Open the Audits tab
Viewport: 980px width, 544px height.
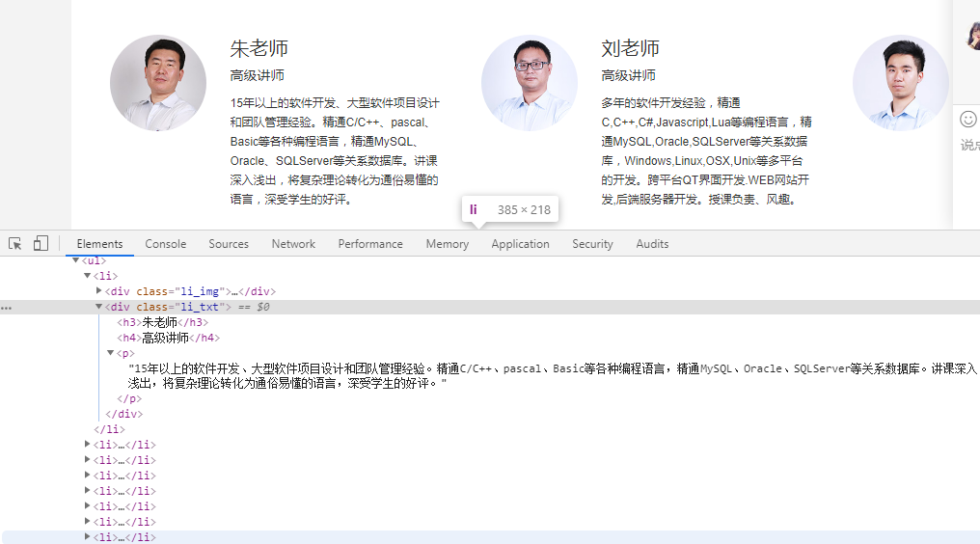[x=652, y=244]
